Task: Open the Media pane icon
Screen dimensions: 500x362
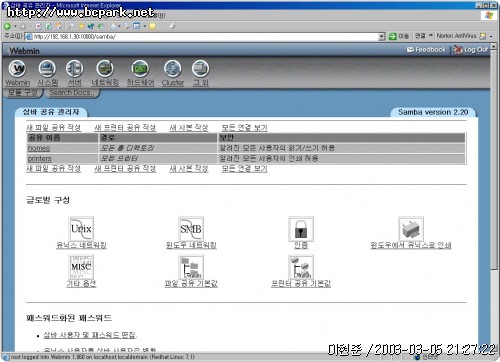Action: pyautogui.click(x=91, y=26)
